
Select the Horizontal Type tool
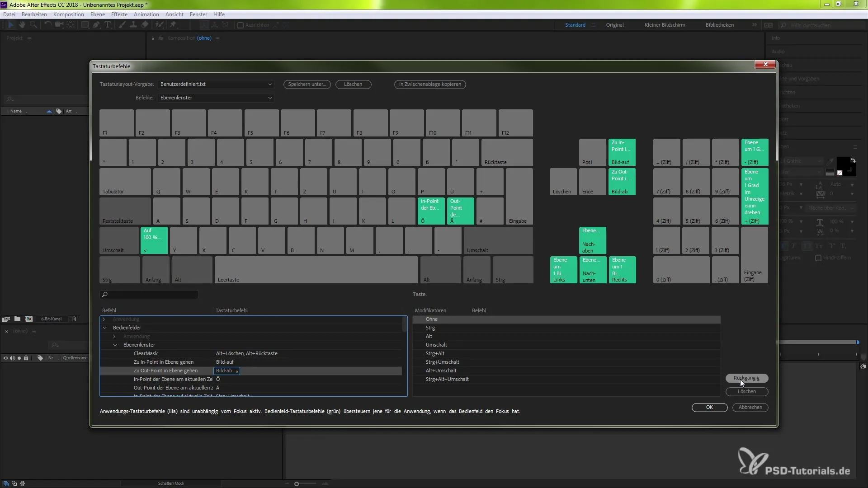108,25
